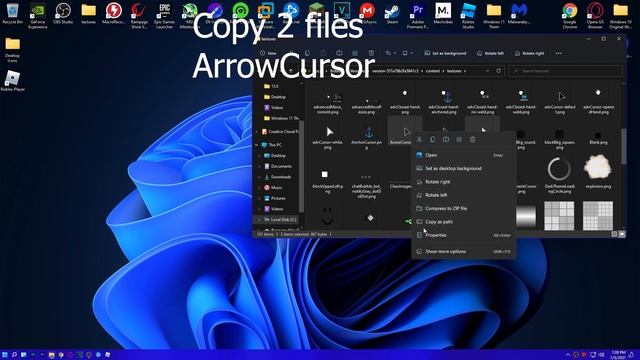Select Music in the sidebar
Viewport: 640px width, 360px height.
click(273, 188)
